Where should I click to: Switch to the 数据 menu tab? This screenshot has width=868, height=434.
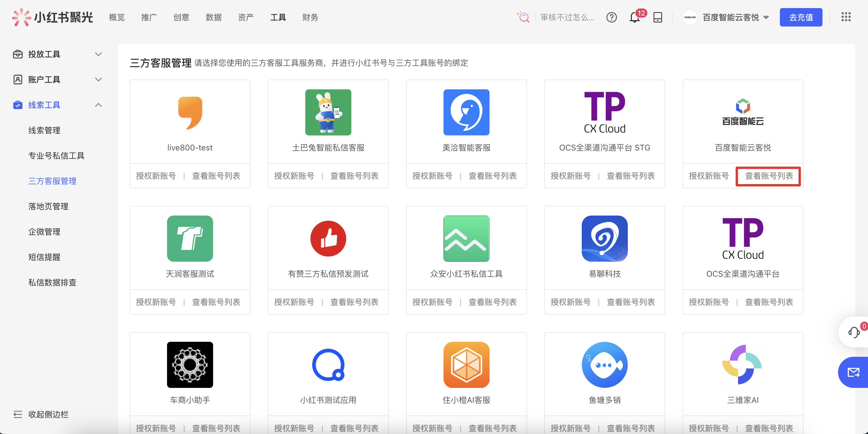pos(214,17)
